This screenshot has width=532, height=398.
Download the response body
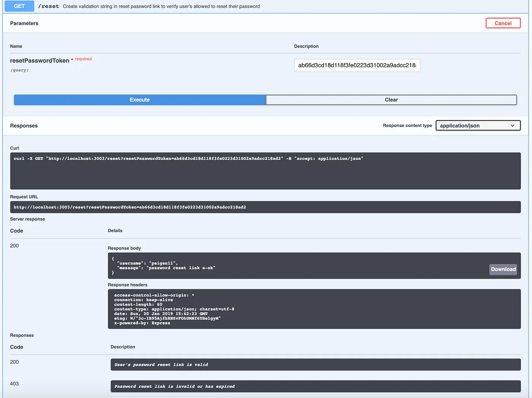(503, 269)
